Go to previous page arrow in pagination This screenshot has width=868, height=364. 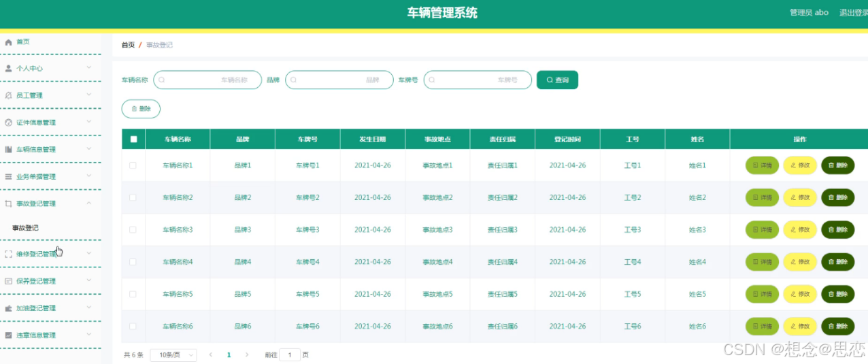(x=211, y=355)
